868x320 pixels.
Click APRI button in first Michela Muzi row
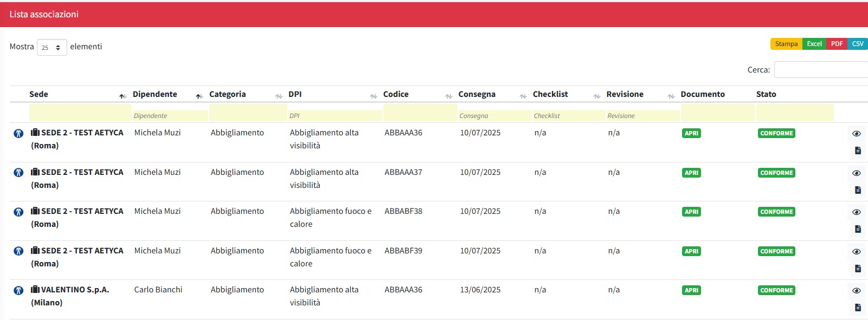pos(691,133)
